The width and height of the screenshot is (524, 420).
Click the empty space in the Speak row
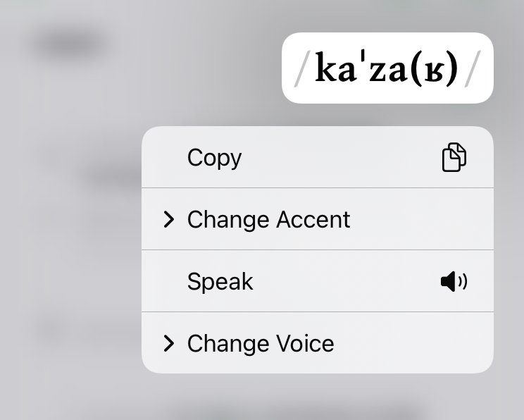pos(346,281)
